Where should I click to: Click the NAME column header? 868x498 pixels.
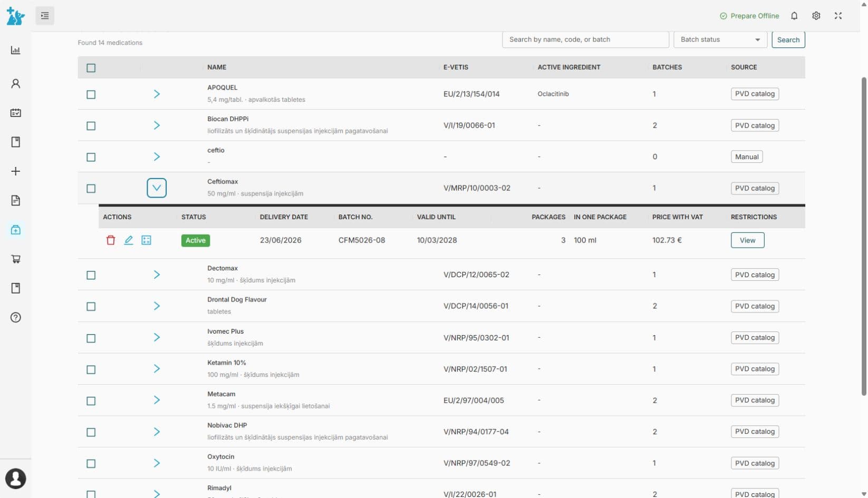point(217,67)
